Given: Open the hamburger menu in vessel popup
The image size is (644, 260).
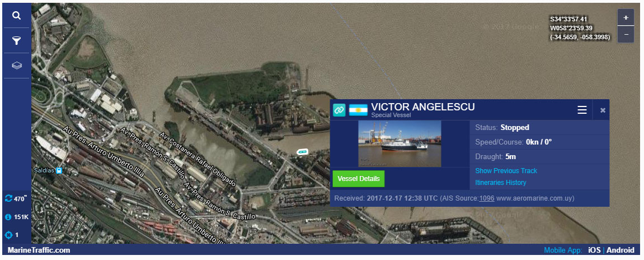Looking at the screenshot, I should point(582,110).
